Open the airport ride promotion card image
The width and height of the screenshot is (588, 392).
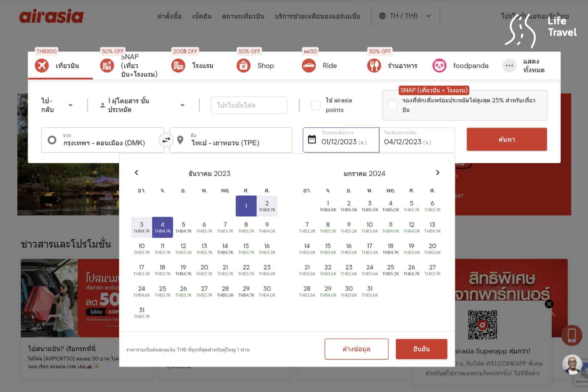tap(70, 298)
